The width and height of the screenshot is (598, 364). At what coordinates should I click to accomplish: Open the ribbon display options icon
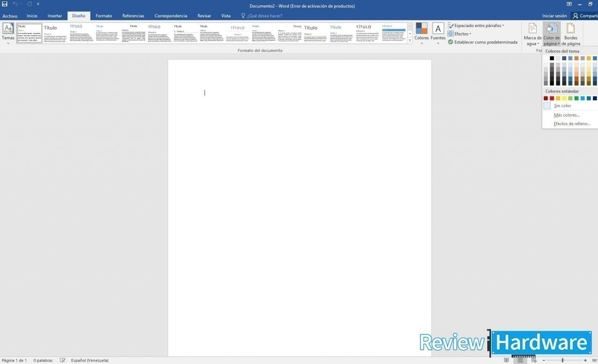pos(570,4)
